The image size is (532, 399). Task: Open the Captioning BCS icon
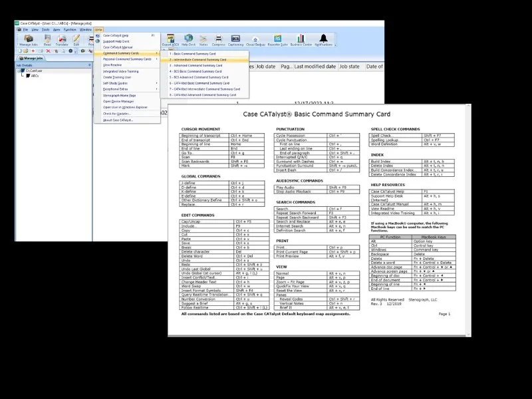coord(235,40)
